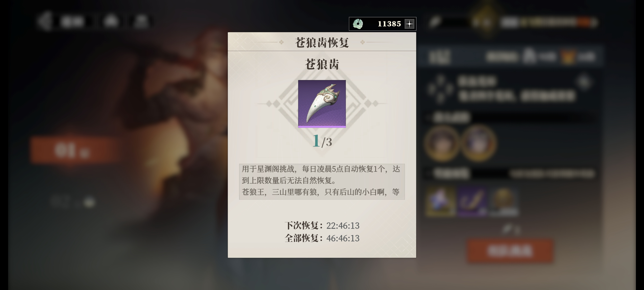Click the blurred back arrow at top left
644x290 pixels.
pyautogui.click(x=44, y=21)
